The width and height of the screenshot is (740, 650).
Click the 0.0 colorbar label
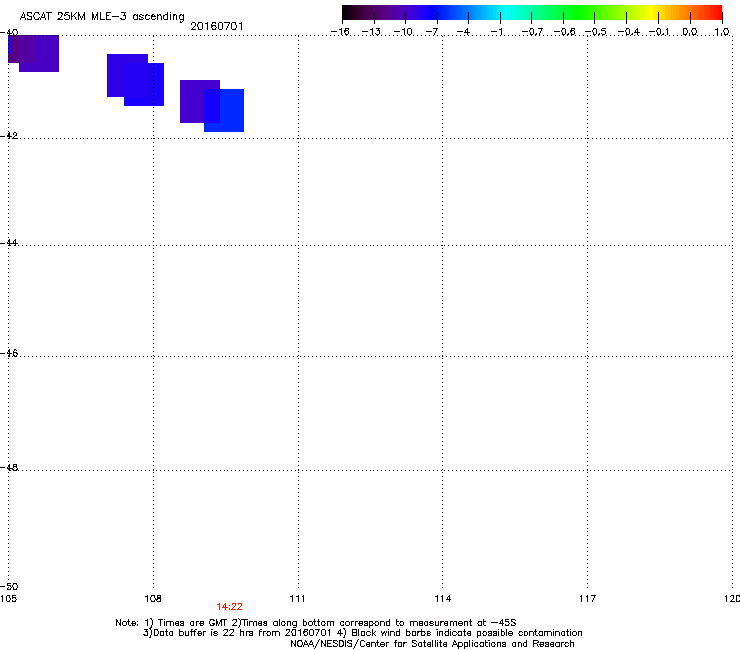(x=690, y=32)
